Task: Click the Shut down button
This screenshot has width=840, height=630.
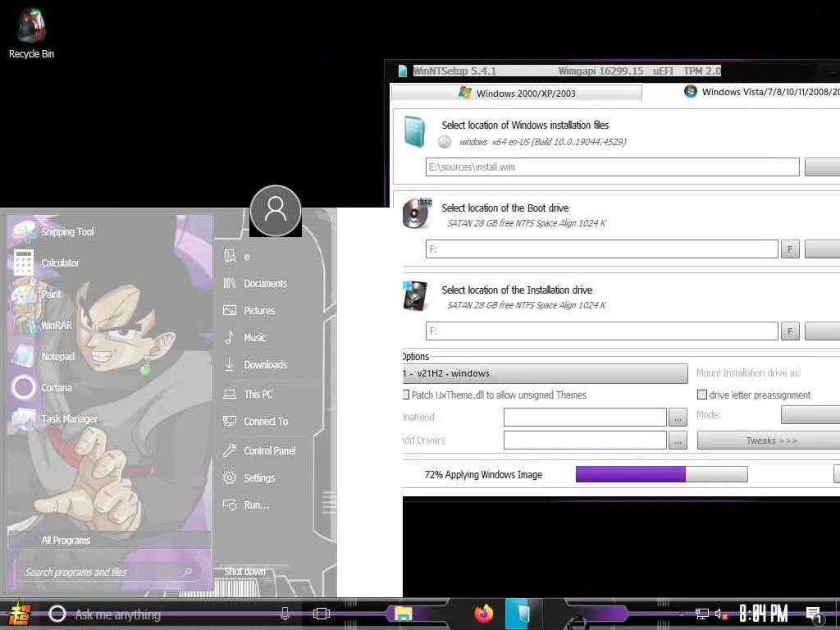Action: [x=244, y=572]
